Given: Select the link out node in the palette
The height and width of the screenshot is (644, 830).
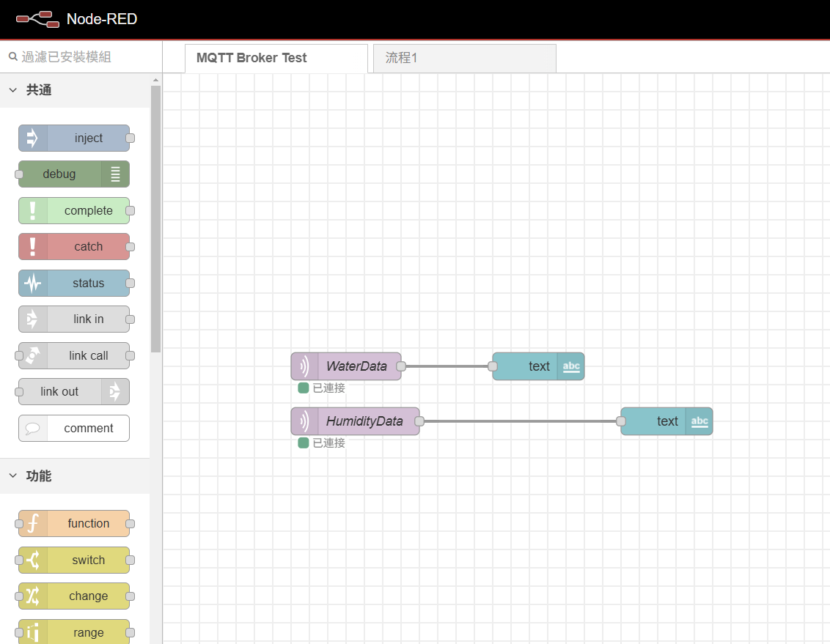Looking at the screenshot, I should 73,391.
